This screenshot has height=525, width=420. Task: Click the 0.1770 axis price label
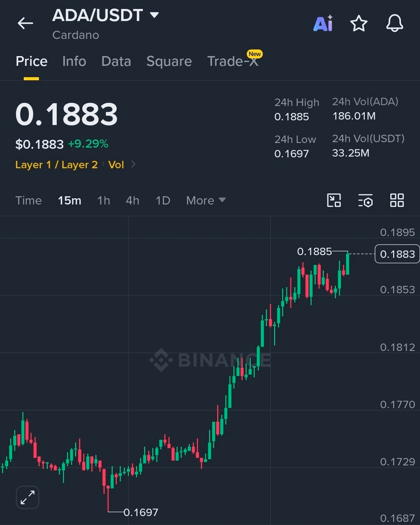coord(397,405)
